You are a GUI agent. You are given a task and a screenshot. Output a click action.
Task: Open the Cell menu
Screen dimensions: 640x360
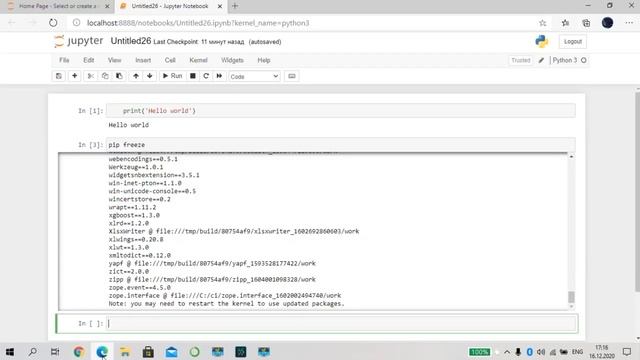[x=170, y=60]
